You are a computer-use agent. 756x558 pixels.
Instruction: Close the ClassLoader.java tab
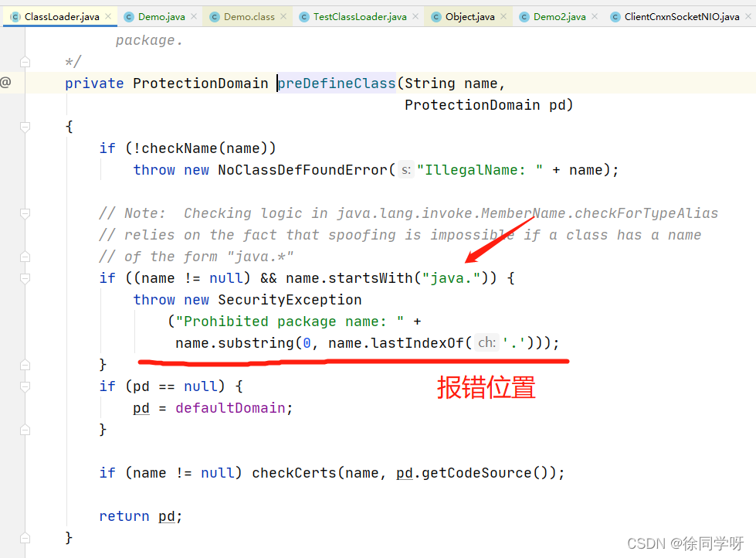tap(108, 16)
